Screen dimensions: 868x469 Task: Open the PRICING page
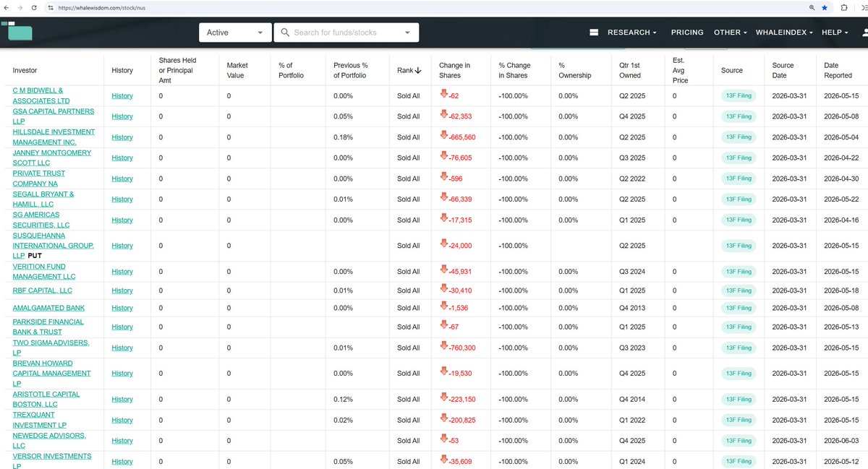[687, 33]
